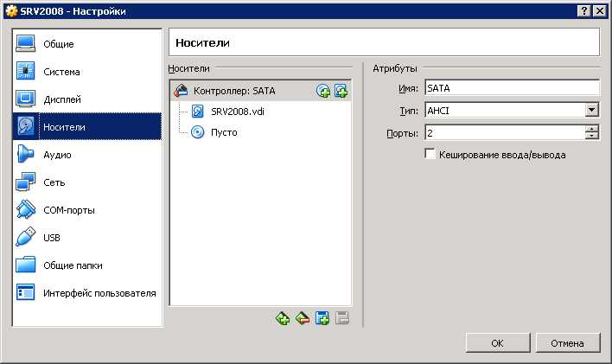Click the add optical drive icon on the SATA controller
Viewport: 612px width, 364px height.
pos(323,91)
